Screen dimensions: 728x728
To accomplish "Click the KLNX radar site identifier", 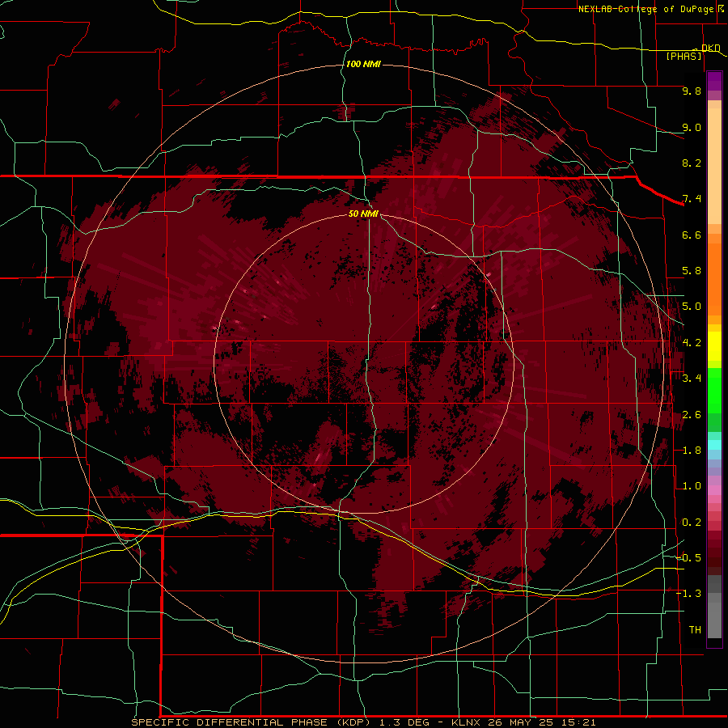I will pos(467,722).
